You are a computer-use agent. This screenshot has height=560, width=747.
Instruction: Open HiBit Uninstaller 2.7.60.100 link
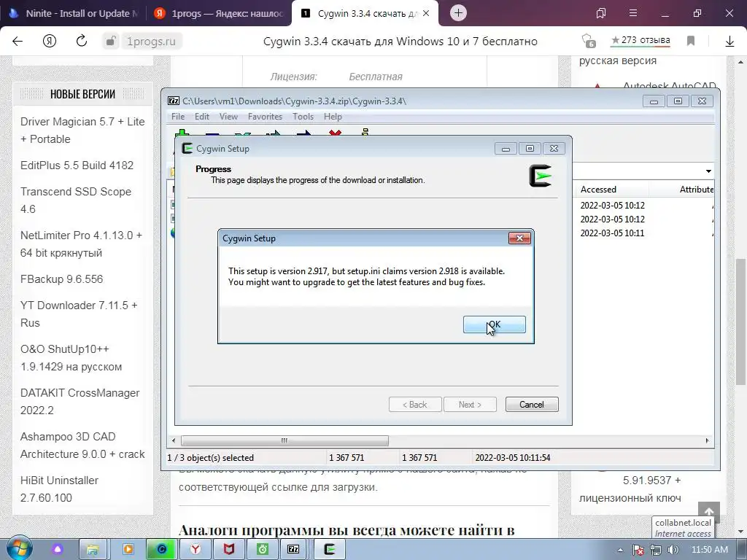pos(59,489)
